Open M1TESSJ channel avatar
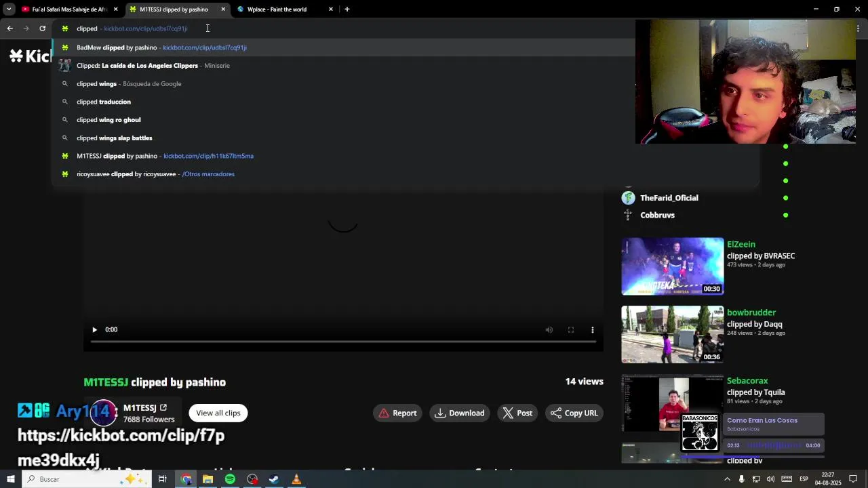Image resolution: width=868 pixels, height=488 pixels. tap(104, 413)
